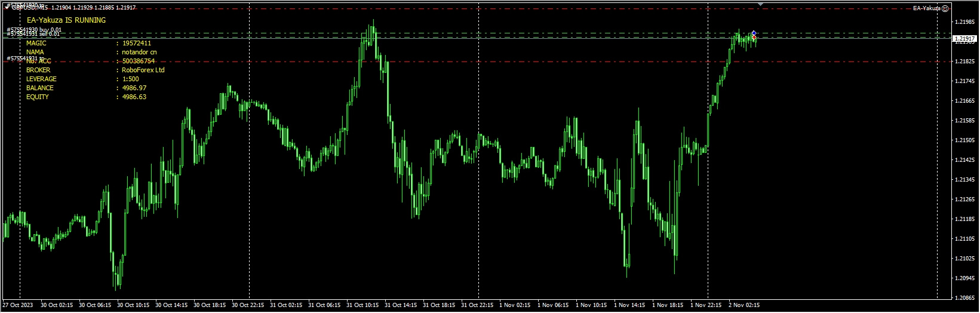Click the 1.21425 price scale label
The height and width of the screenshot is (313, 980).
click(964, 160)
